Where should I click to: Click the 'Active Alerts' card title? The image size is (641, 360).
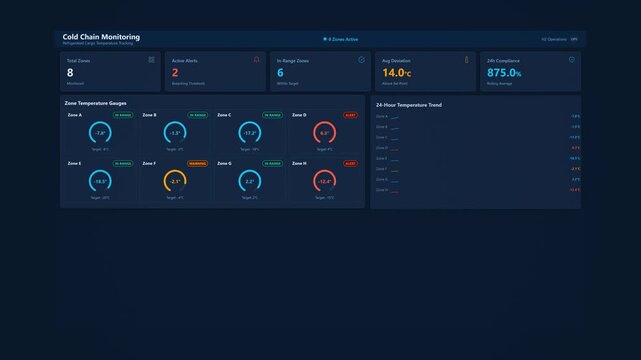click(x=184, y=61)
